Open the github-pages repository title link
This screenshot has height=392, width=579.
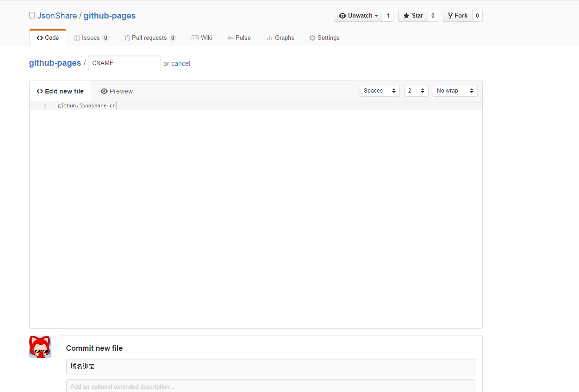tap(110, 16)
